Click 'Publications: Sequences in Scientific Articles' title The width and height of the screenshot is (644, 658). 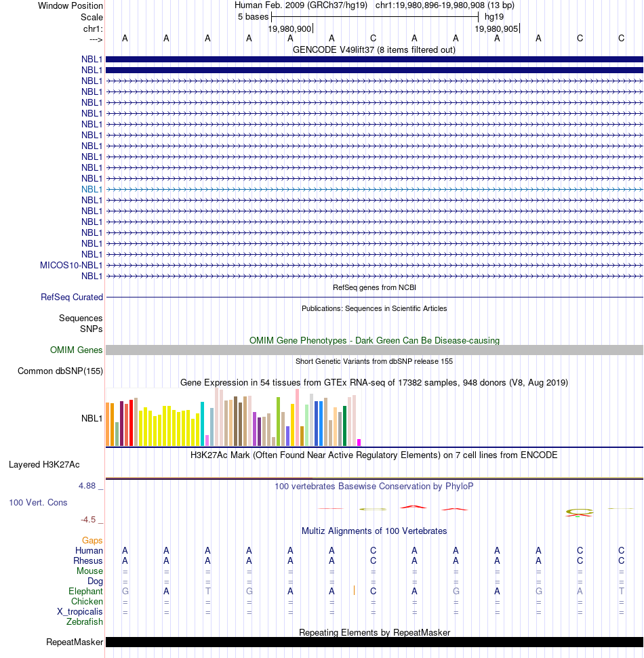click(x=374, y=308)
